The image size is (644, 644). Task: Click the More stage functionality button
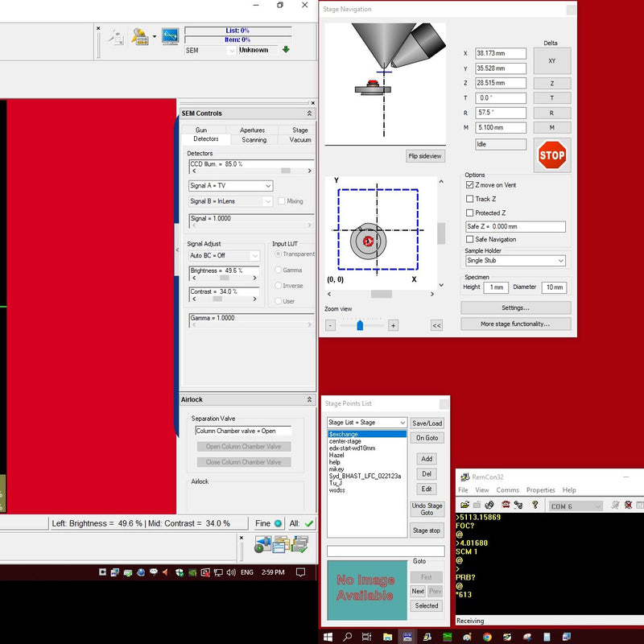coord(515,324)
